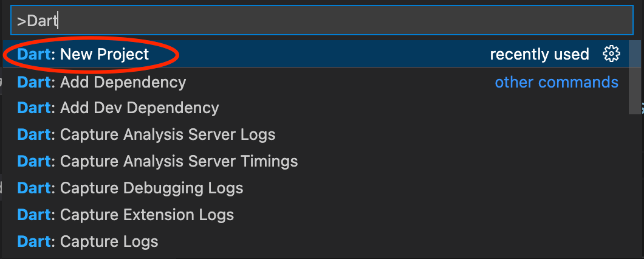The image size is (644, 259).
Task: Pick Dart: Capture Analysis Server Timings
Action: coord(317,161)
